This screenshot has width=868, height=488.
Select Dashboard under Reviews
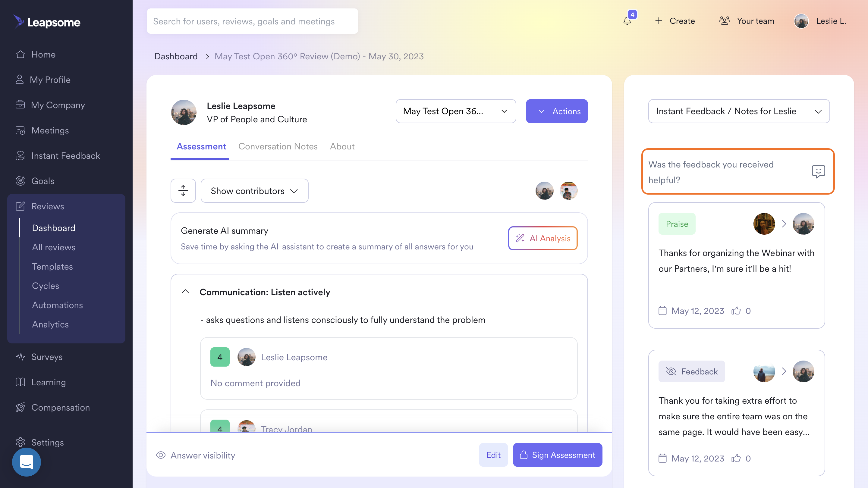54,228
